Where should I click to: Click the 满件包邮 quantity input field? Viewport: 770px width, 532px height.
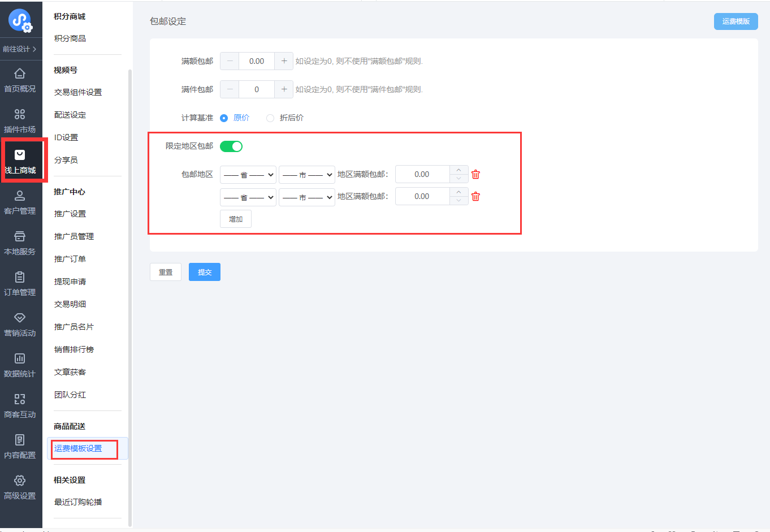[257, 89]
